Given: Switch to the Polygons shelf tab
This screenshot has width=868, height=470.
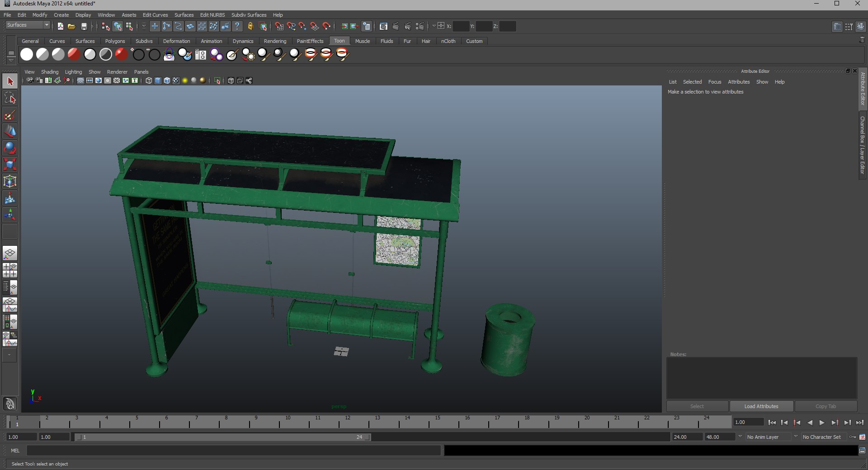Looking at the screenshot, I should (x=115, y=41).
